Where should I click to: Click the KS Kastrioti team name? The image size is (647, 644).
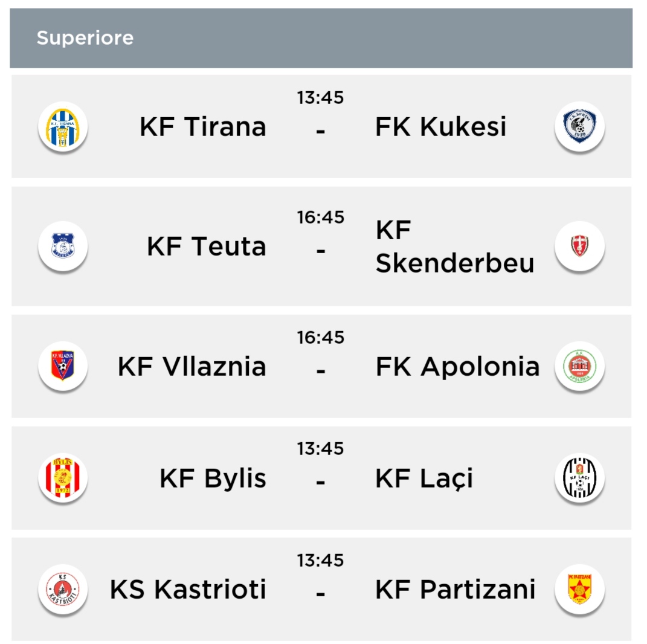[188, 590]
